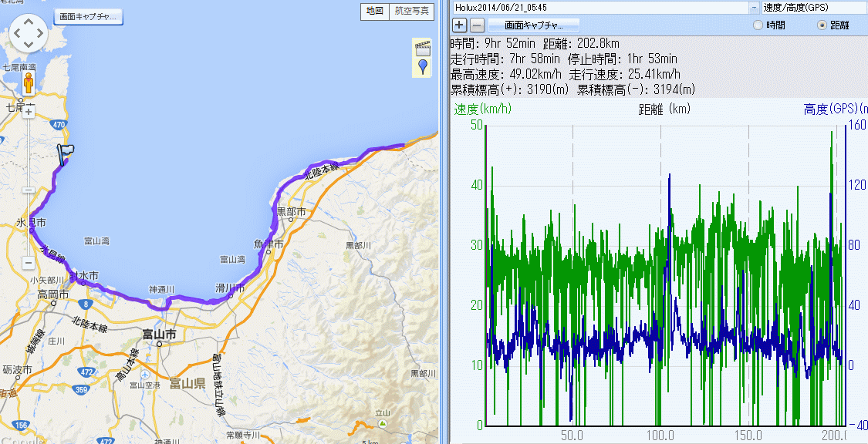Click 画面キャプチャ button above the map
This screenshot has height=444, width=868.
88,16
